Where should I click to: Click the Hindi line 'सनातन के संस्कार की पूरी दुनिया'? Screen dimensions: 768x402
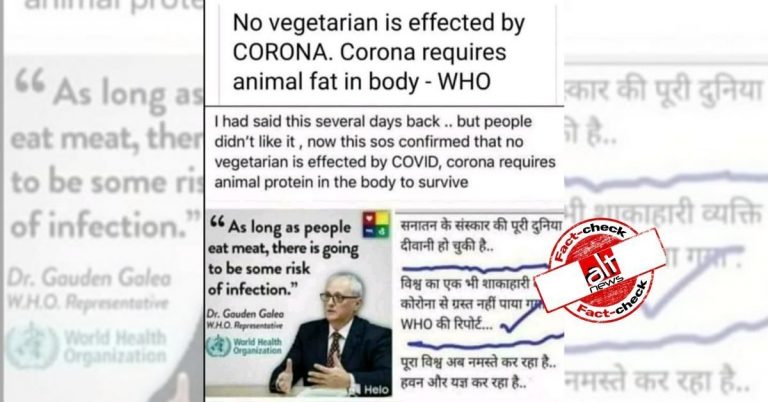pyautogui.click(x=481, y=226)
